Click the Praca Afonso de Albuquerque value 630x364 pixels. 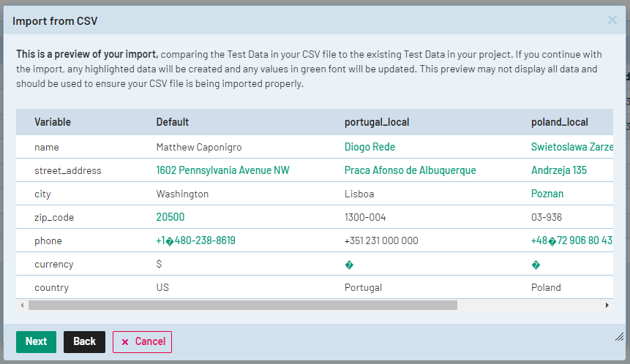410,170
